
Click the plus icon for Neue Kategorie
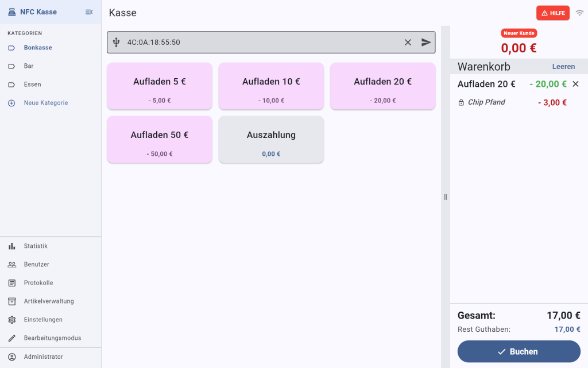coord(11,103)
